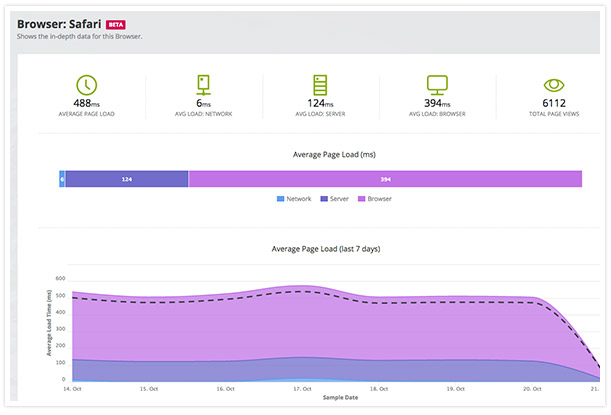Click the 6112 total page views value
The image size is (611, 415).
[x=554, y=103]
